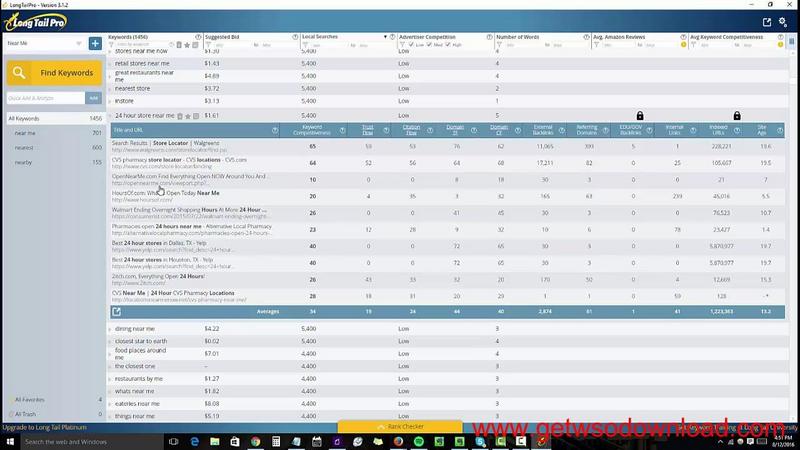The image size is (800, 450).
Task: Click help icon on Suggested Bid column header
Action: 295,37
